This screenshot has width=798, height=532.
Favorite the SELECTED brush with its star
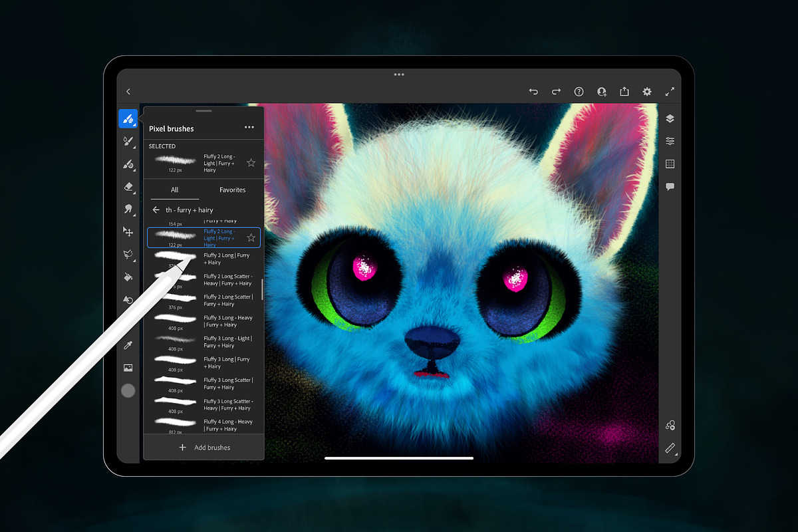(251, 162)
